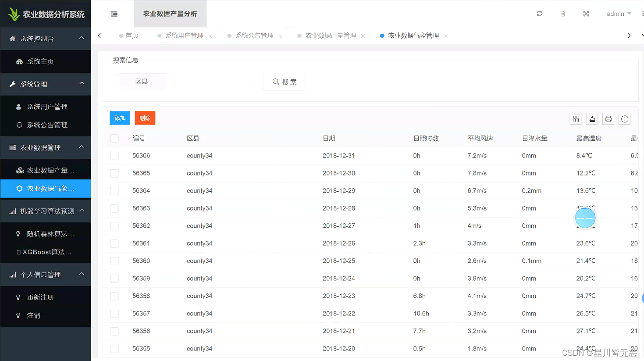Open 系统用户管理 in the sidebar
Screen dimensions: 644x361
(46, 107)
